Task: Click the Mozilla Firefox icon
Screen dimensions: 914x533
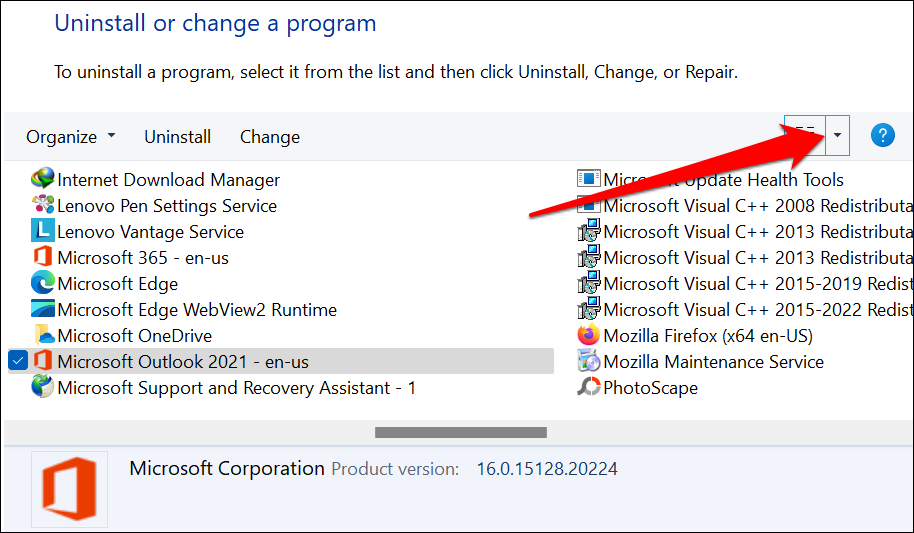Action: [x=589, y=336]
